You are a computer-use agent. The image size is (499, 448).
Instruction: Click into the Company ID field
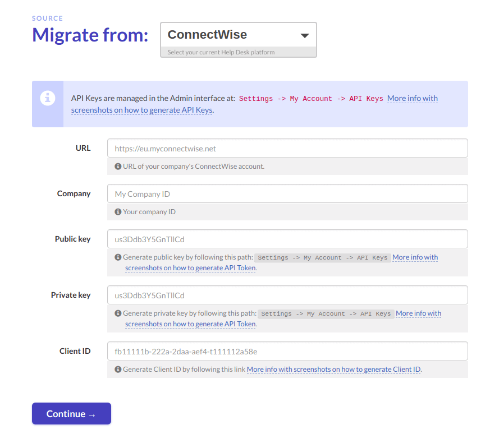click(287, 193)
